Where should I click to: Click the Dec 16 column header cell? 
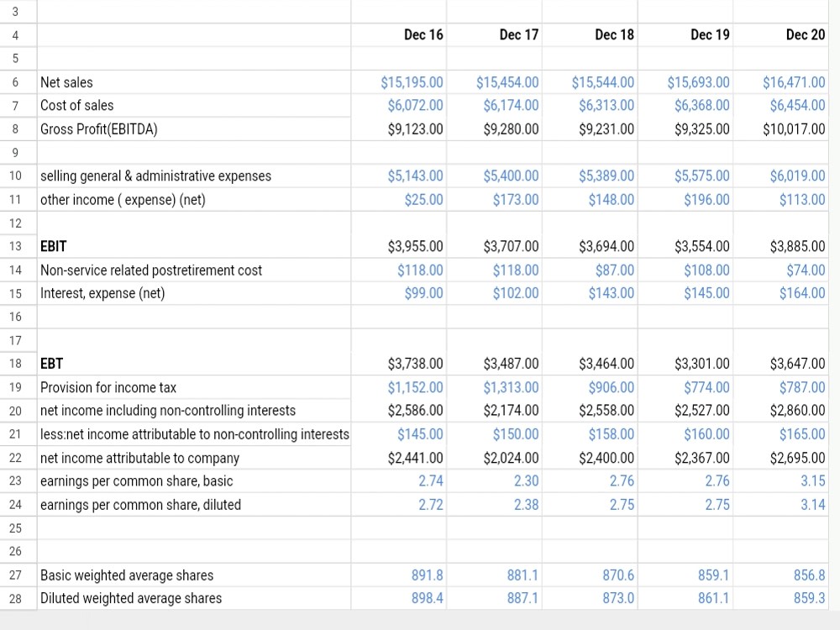coord(398,34)
